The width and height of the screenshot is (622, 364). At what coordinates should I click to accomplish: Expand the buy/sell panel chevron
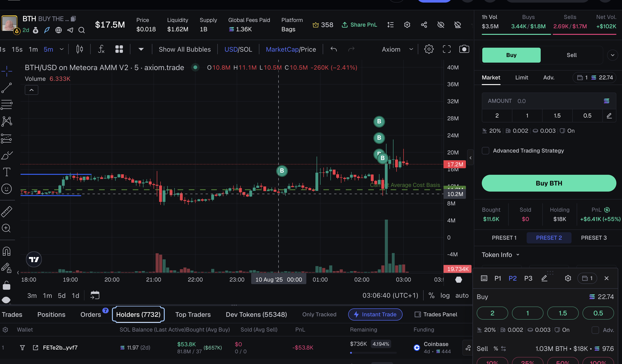point(613,55)
